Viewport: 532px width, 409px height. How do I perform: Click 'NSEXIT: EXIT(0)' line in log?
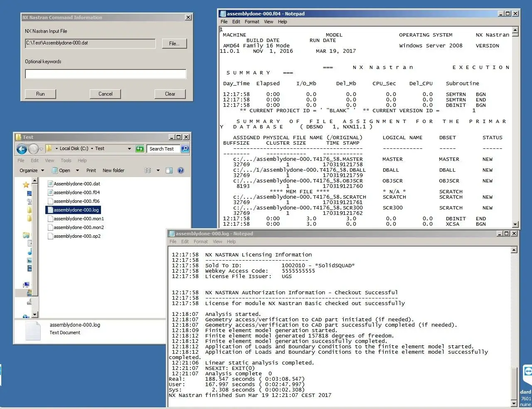click(230, 368)
